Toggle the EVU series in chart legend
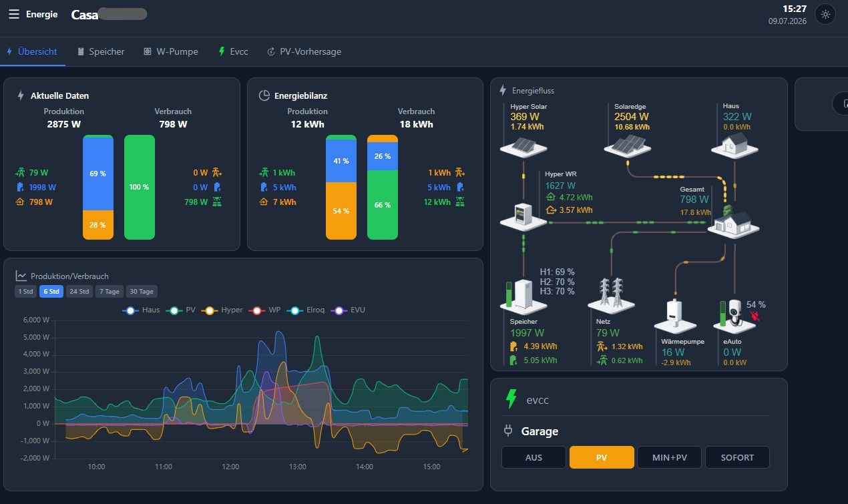Viewport: 848px width, 504px height. tap(349, 310)
